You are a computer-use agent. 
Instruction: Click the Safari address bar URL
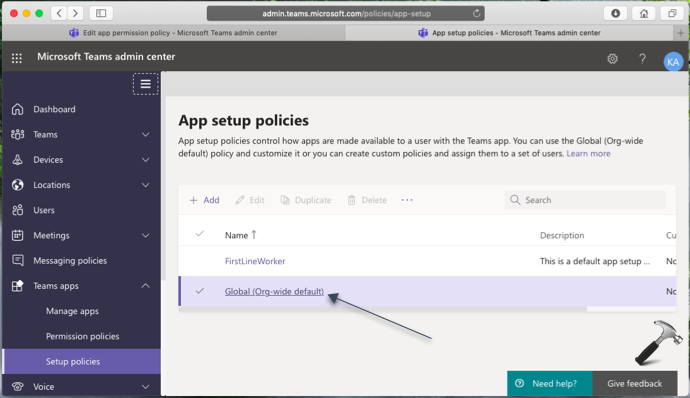346,13
